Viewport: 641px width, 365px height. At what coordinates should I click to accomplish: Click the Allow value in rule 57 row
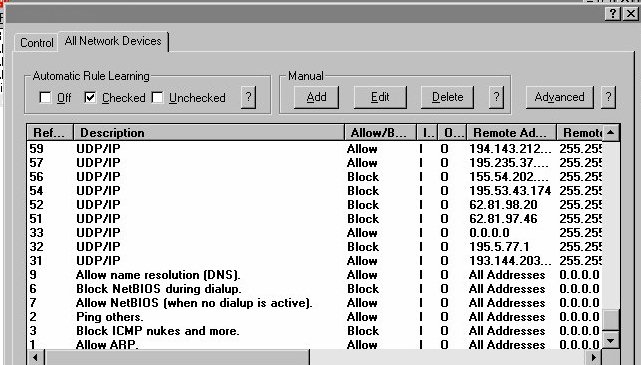point(362,163)
